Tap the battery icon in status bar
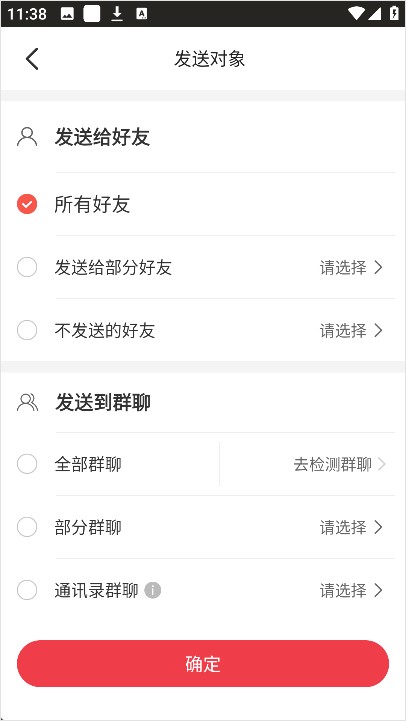This screenshot has width=406, height=721. tap(394, 13)
